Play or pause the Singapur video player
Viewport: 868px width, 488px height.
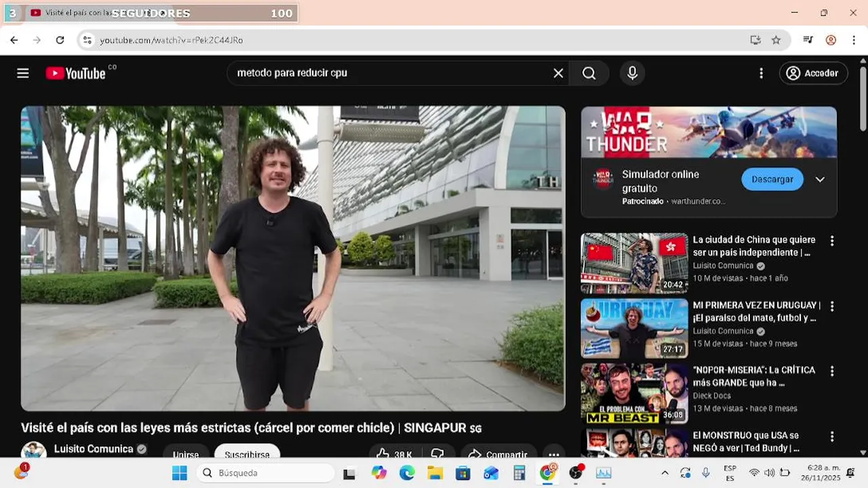tap(293, 258)
